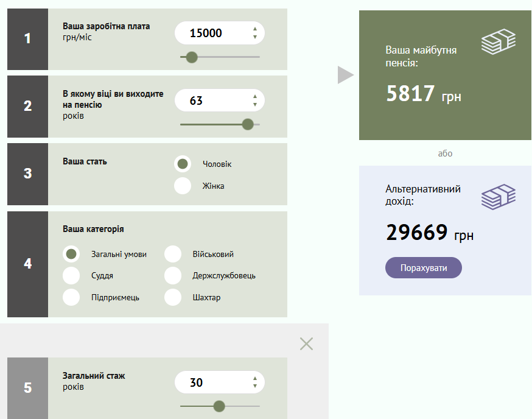Increase retirement age with up arrow
This screenshot has height=419, width=532.
coord(255,96)
